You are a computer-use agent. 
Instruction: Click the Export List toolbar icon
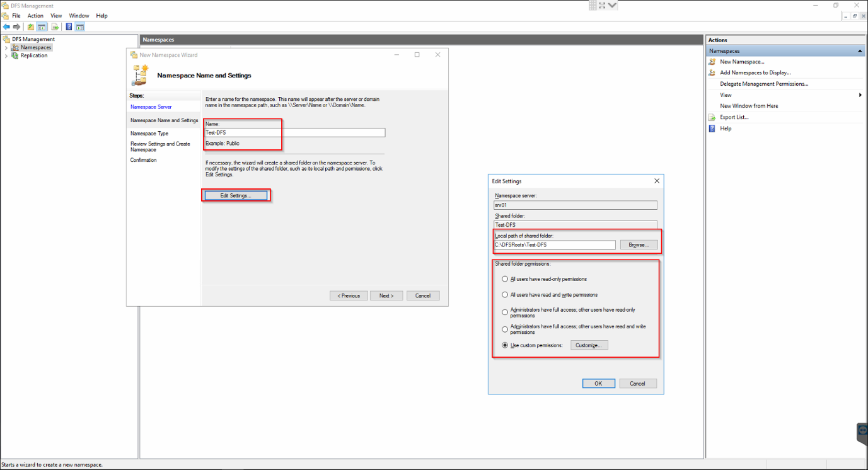point(55,26)
